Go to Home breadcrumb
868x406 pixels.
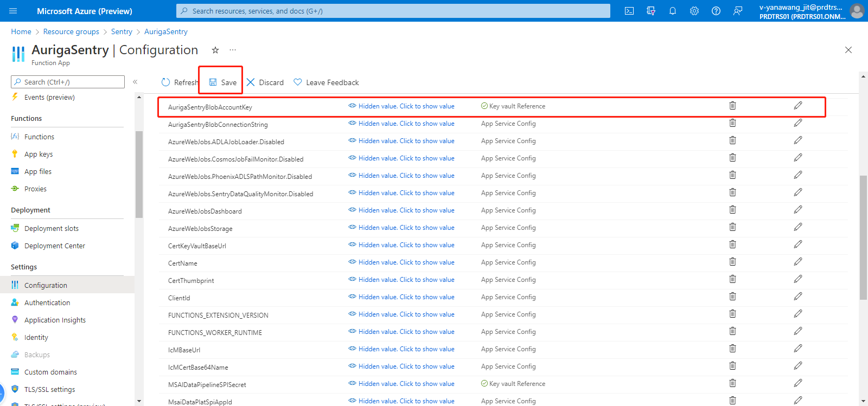click(x=21, y=31)
